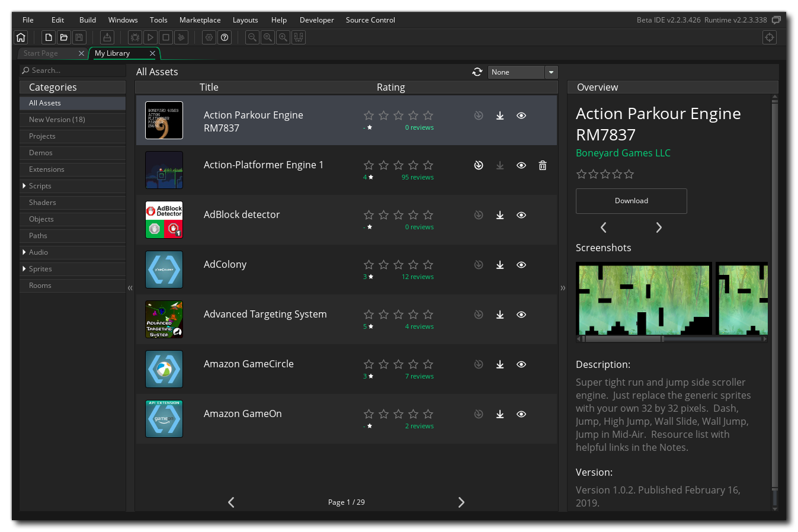Toggle the eye icon for Amazon GameCircle
This screenshot has width=798, height=532.
pyautogui.click(x=521, y=364)
